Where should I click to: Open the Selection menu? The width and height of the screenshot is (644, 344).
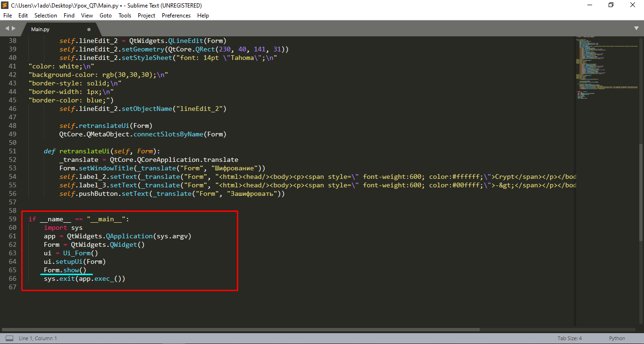tap(45, 15)
